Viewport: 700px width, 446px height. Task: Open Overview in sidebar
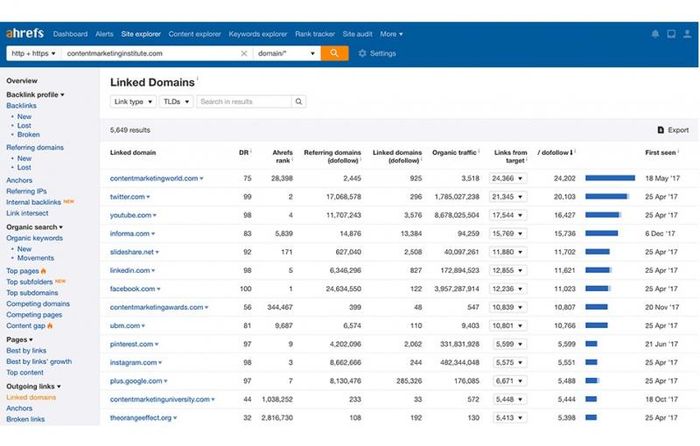coord(22,81)
